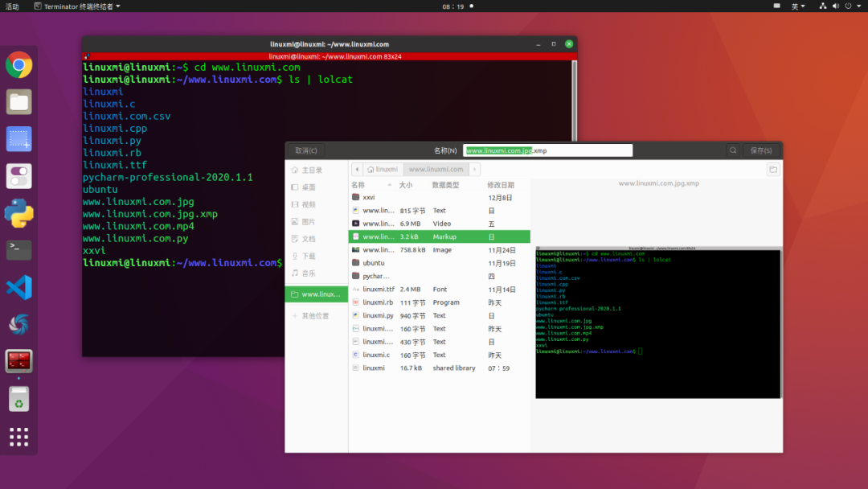
Task: Open Terminator app menu in top bar
Action: pos(77,6)
